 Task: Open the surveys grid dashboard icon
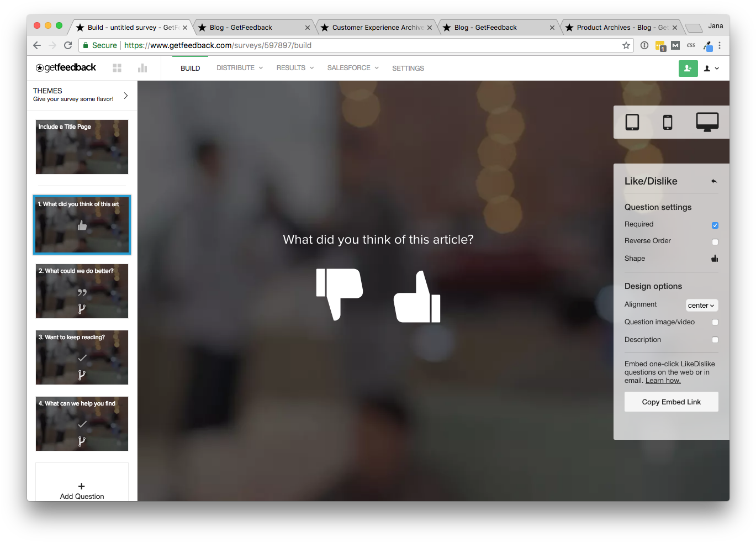(x=117, y=68)
